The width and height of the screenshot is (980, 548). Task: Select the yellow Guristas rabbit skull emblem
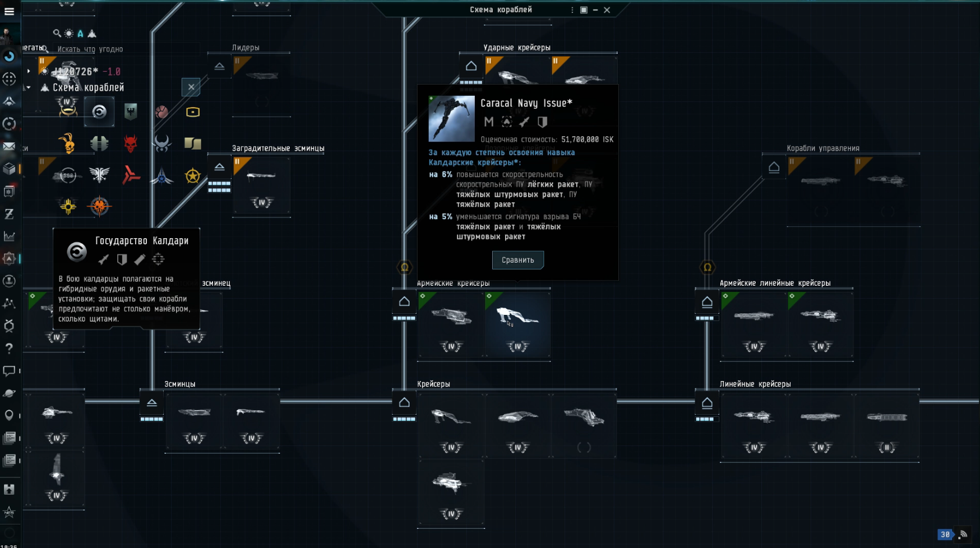[x=68, y=143]
